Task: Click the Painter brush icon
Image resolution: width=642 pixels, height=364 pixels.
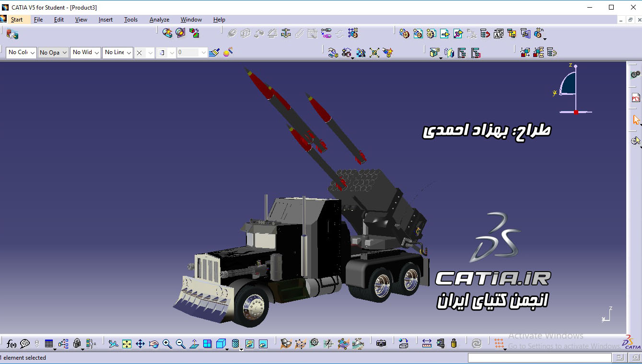Action: point(214,52)
